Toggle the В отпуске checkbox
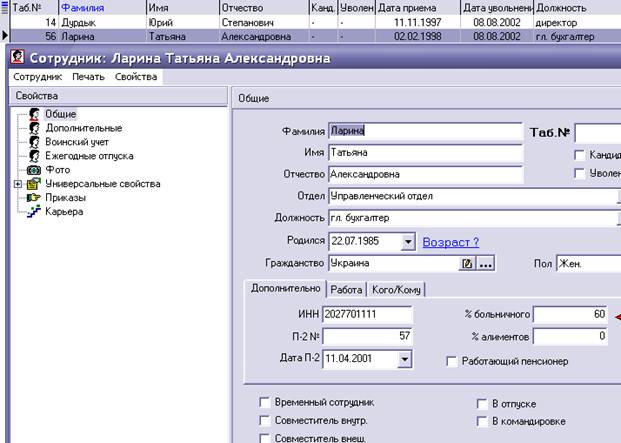This screenshot has width=621, height=443. coord(482,404)
